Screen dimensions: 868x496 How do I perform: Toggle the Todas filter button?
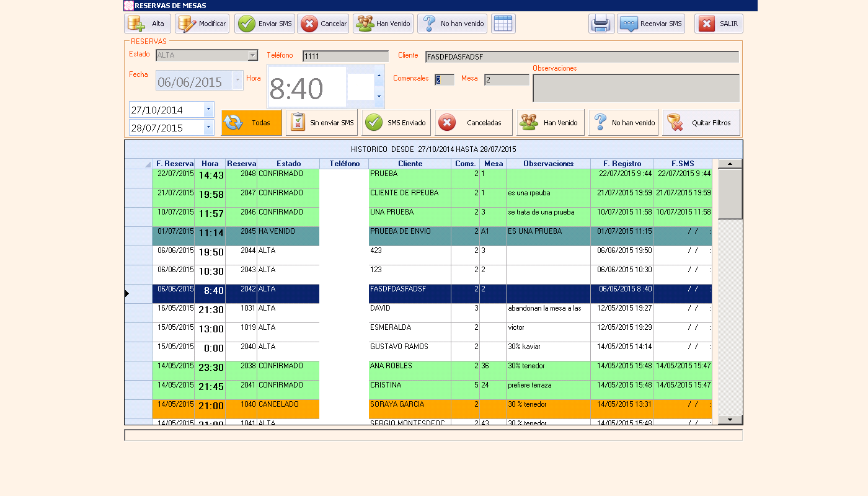[x=251, y=123]
